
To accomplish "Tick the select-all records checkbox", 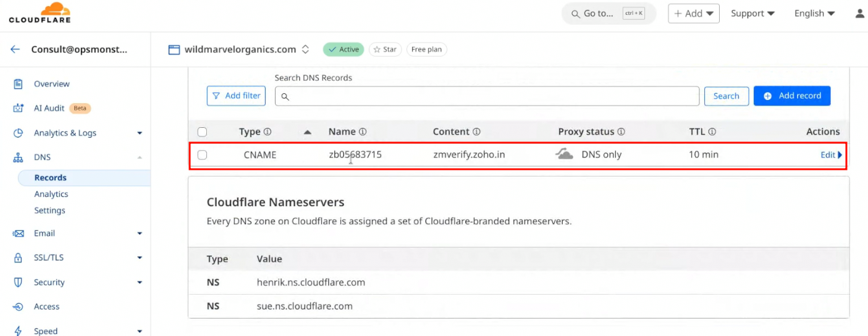I will pyautogui.click(x=202, y=132).
